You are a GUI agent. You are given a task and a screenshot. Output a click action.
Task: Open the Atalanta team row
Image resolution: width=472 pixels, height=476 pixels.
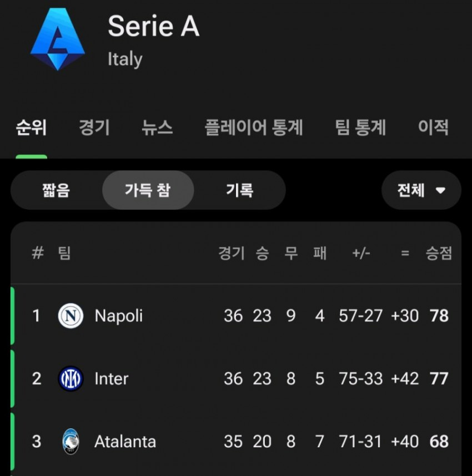[236, 442]
